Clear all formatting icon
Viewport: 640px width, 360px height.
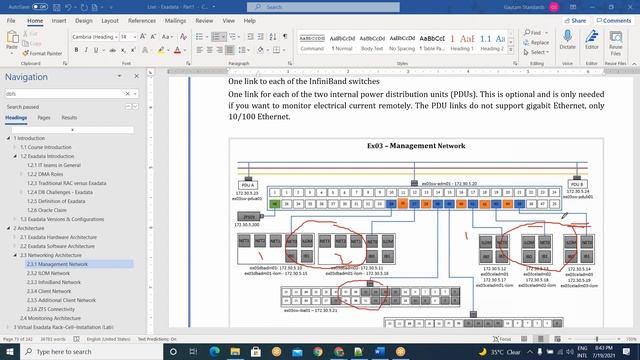[x=183, y=37]
